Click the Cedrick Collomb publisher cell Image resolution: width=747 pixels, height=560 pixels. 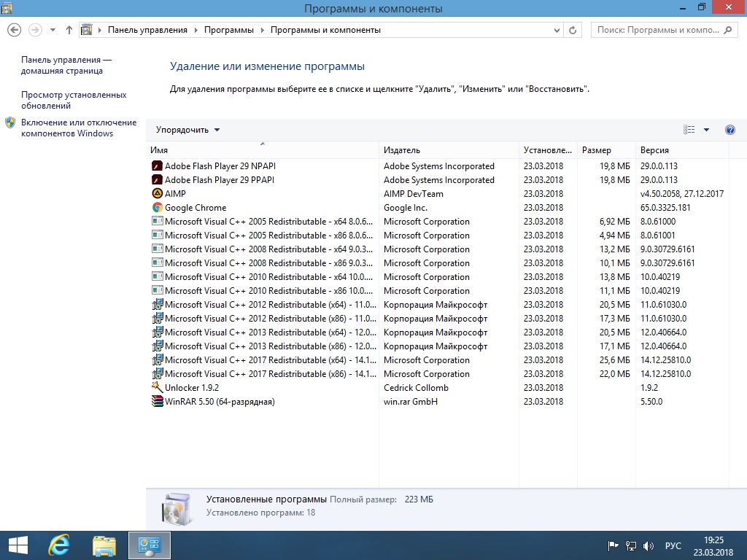[x=416, y=388]
